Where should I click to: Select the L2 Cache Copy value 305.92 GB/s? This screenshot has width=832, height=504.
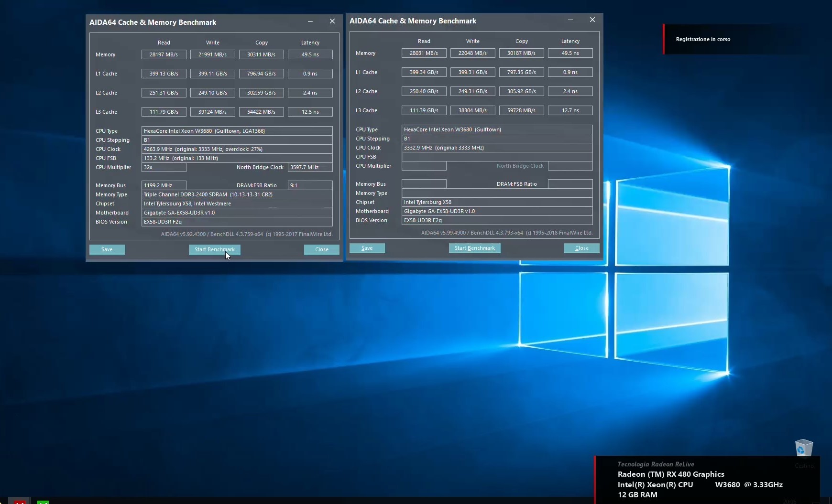[522, 91]
